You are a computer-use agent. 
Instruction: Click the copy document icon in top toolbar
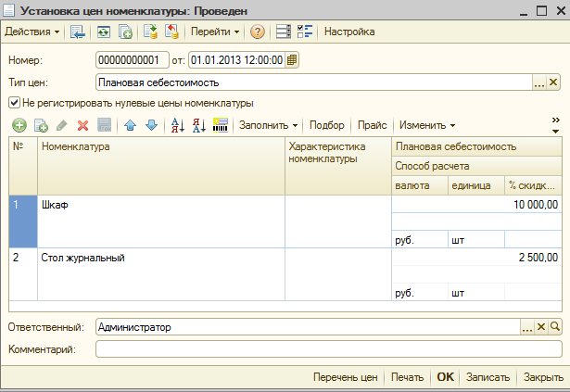[x=125, y=32]
